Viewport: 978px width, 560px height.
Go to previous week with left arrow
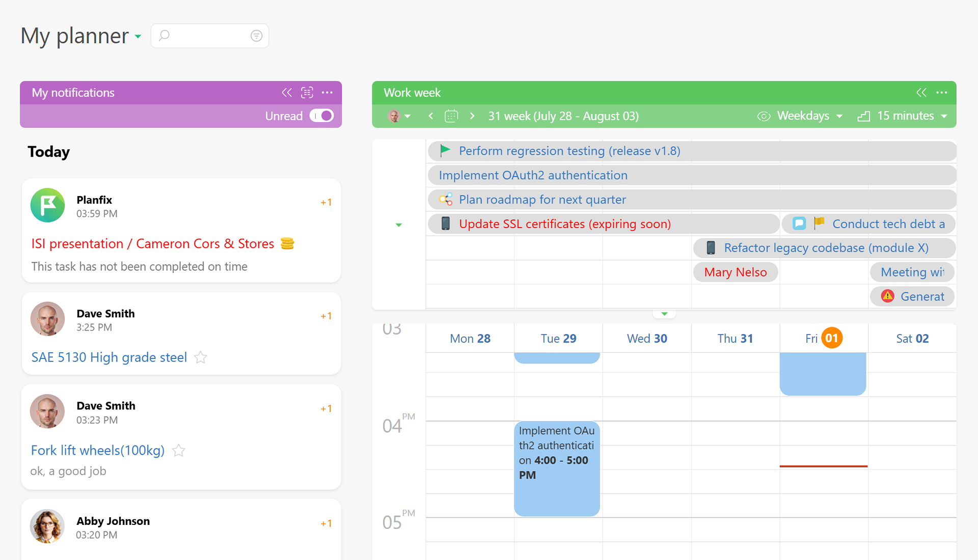click(430, 116)
